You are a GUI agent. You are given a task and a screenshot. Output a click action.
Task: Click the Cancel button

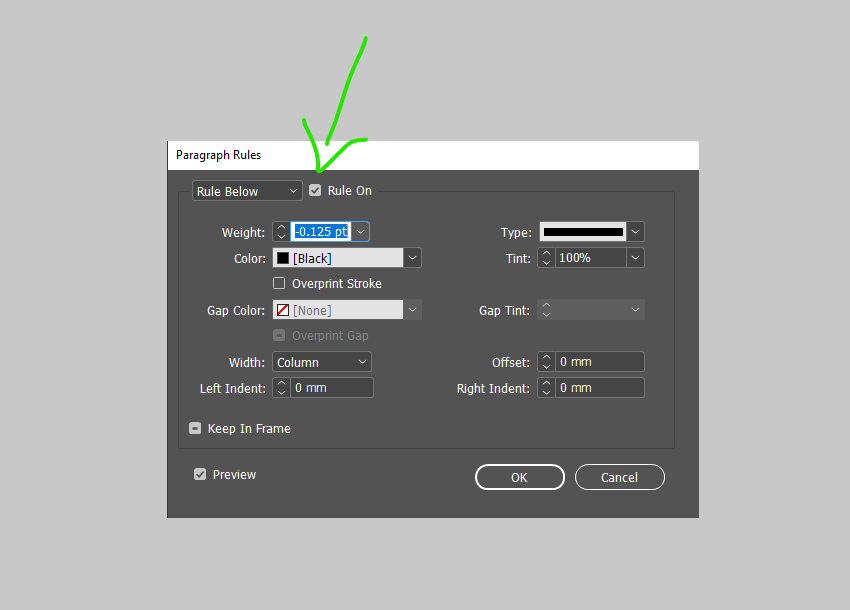pos(620,477)
